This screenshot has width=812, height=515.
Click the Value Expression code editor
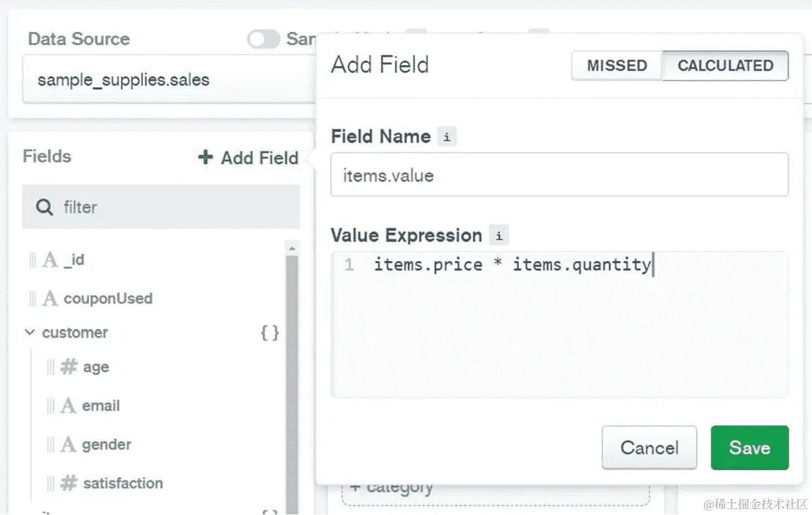pos(559,326)
